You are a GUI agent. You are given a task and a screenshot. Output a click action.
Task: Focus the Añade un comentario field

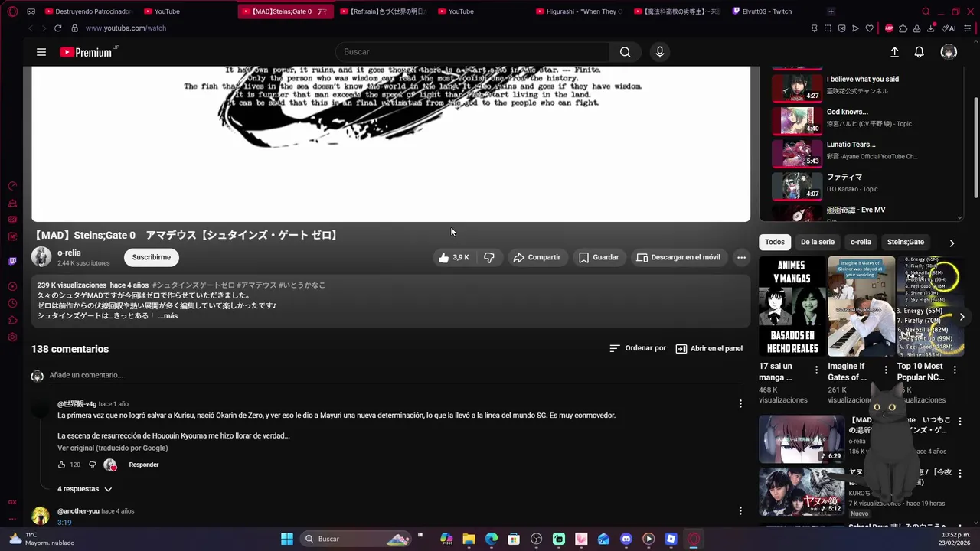(395, 375)
